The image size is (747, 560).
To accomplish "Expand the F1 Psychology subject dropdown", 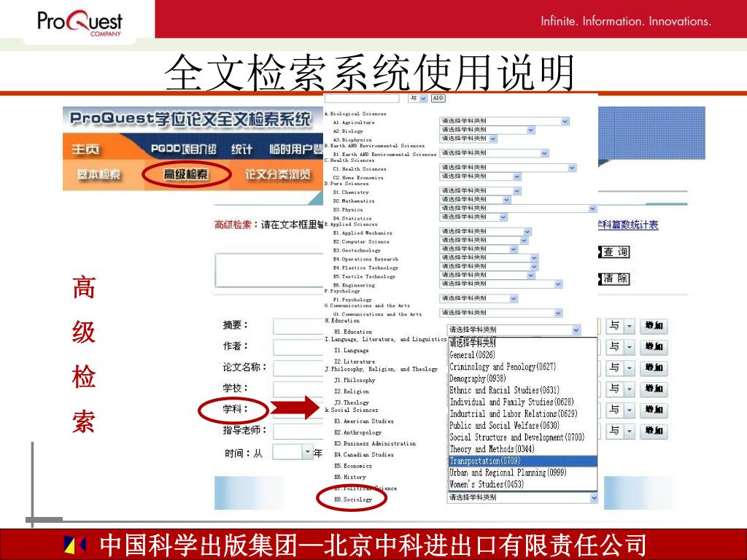I will tap(479, 298).
